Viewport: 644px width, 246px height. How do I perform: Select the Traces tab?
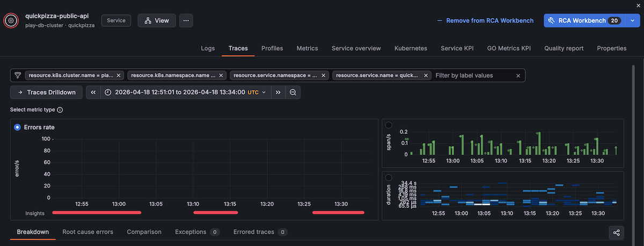[238, 48]
